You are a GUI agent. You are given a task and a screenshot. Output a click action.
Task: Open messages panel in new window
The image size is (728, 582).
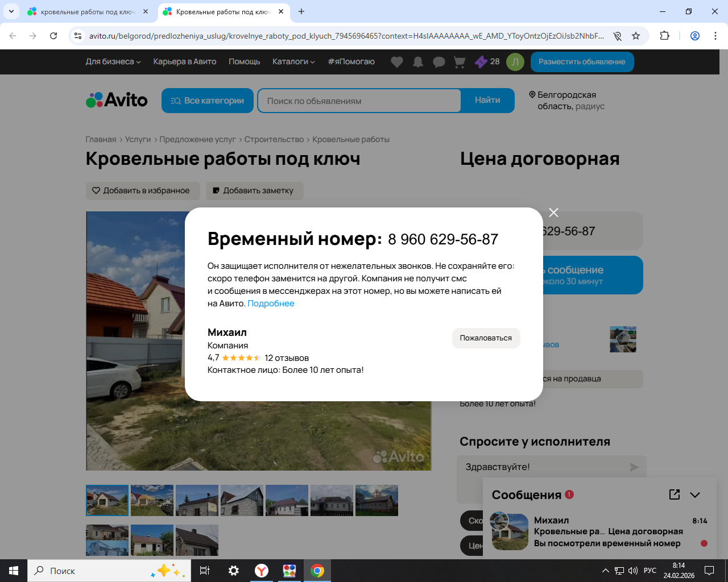coord(675,494)
